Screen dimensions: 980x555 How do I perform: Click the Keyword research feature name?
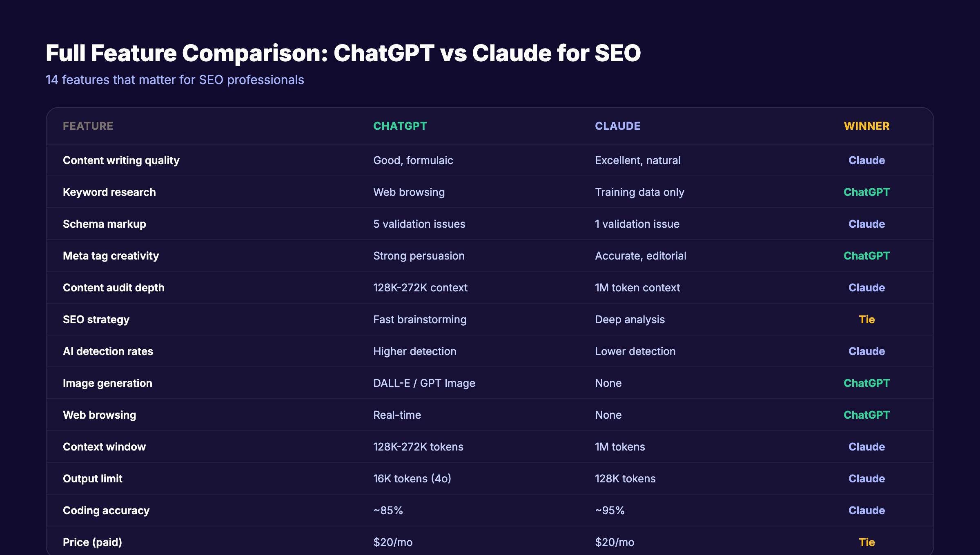pyautogui.click(x=109, y=192)
